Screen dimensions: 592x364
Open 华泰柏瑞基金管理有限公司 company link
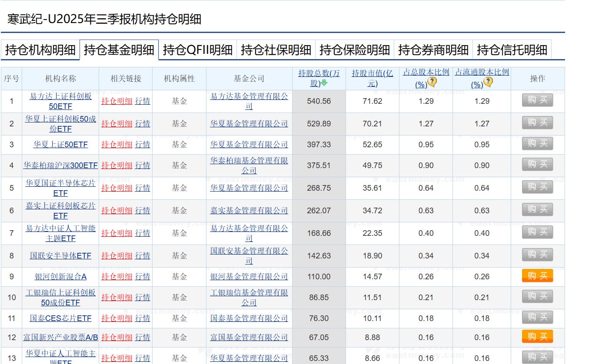249,165
